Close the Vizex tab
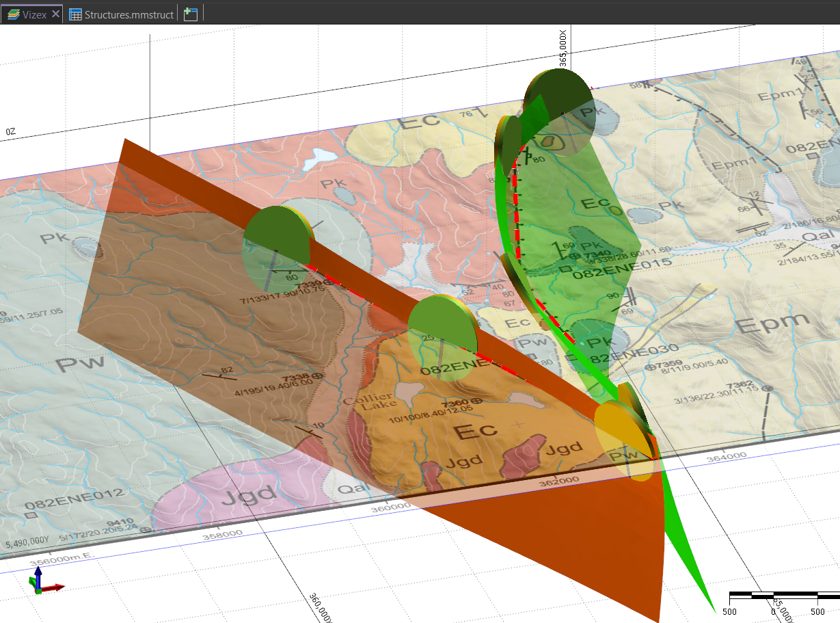The image size is (840, 623). coord(56,14)
